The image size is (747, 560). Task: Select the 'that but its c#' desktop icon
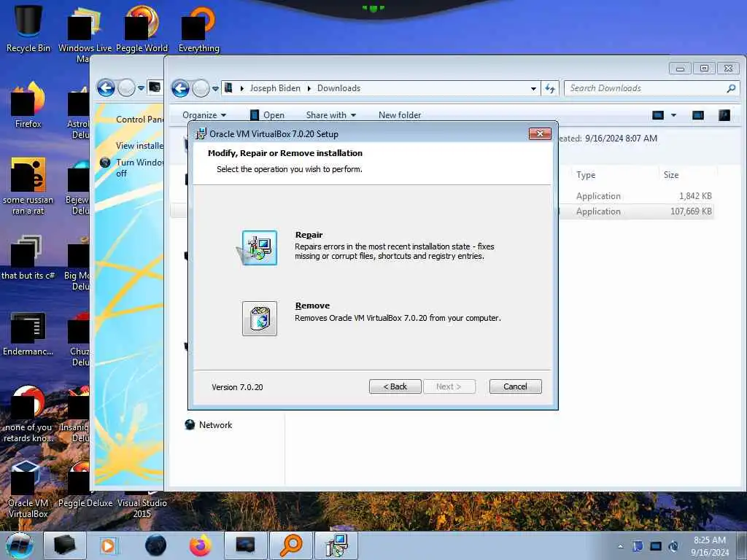28,257
